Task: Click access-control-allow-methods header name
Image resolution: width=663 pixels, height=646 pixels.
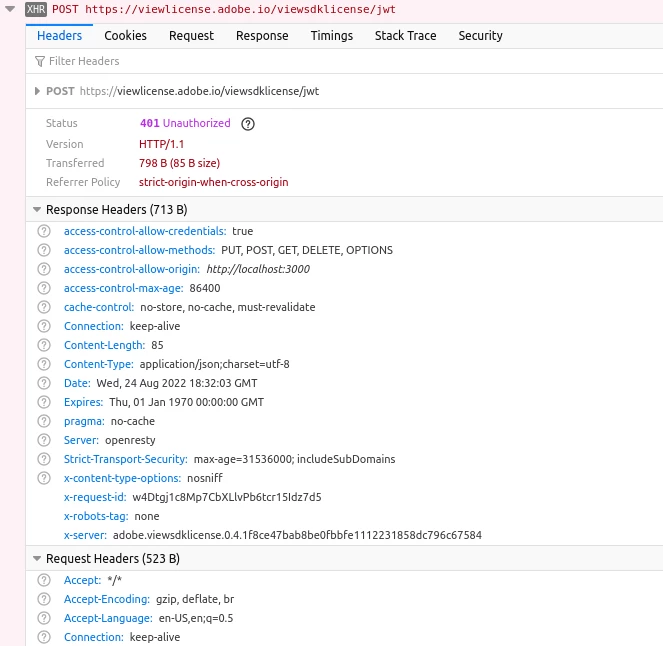Action: (x=140, y=250)
